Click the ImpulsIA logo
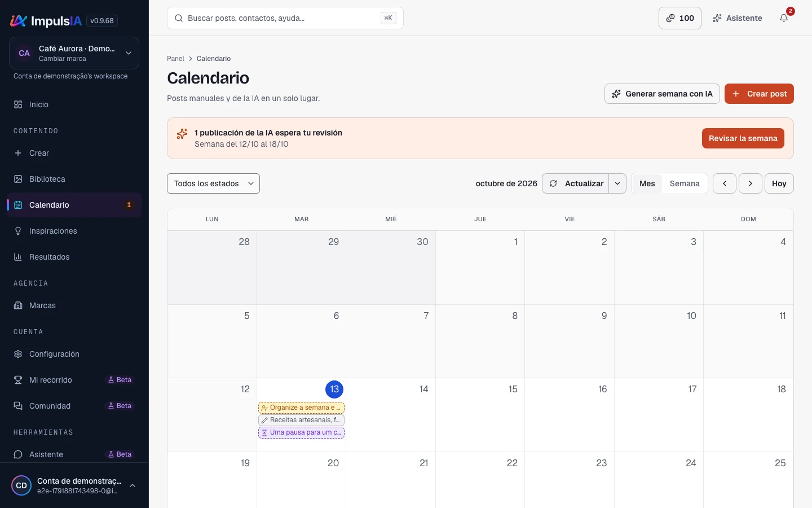 (x=46, y=21)
